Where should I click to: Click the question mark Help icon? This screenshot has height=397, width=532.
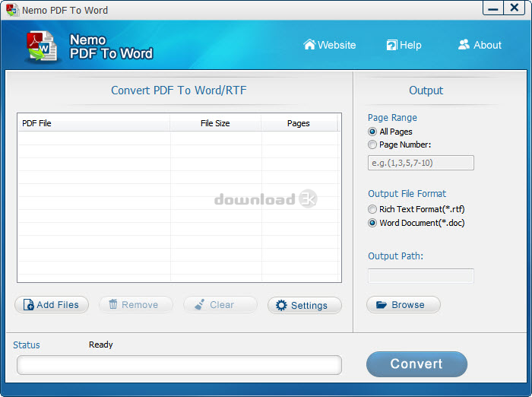click(x=392, y=45)
